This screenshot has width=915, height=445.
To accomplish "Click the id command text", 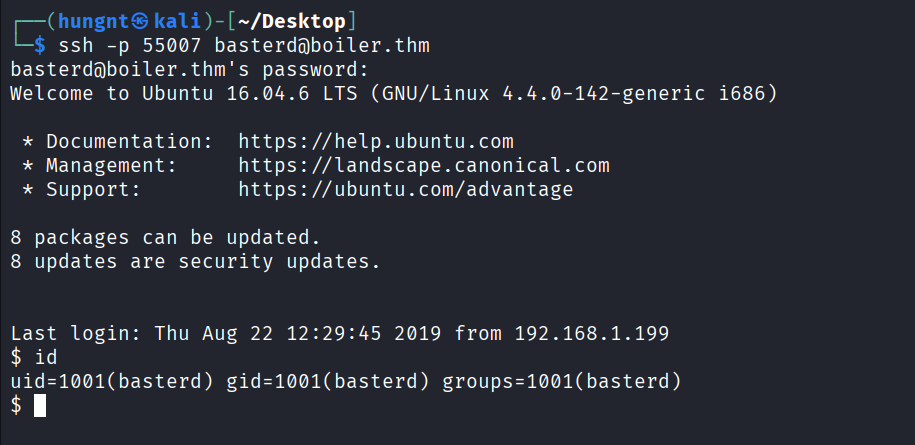I will tap(46, 357).
